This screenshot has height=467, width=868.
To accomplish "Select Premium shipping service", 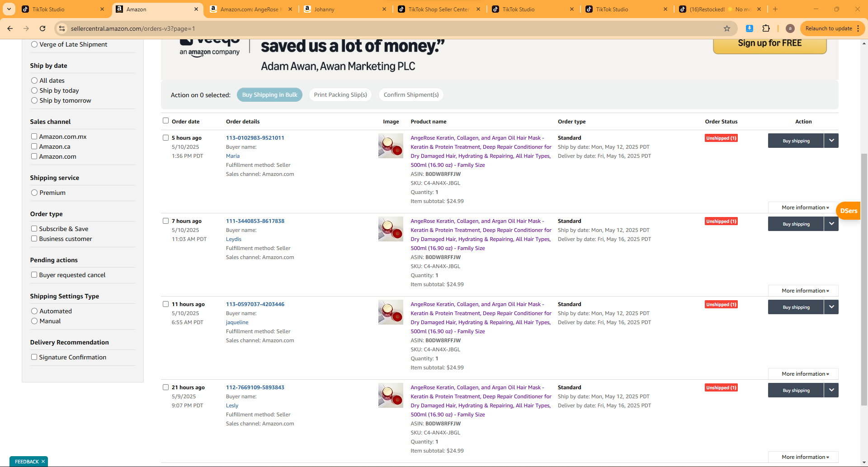I will tap(34, 193).
